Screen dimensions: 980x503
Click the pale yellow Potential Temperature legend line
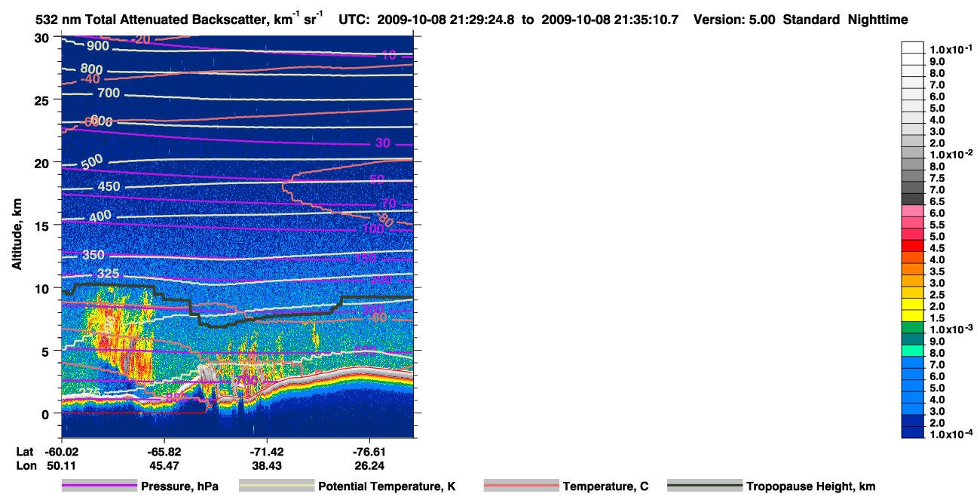277,486
